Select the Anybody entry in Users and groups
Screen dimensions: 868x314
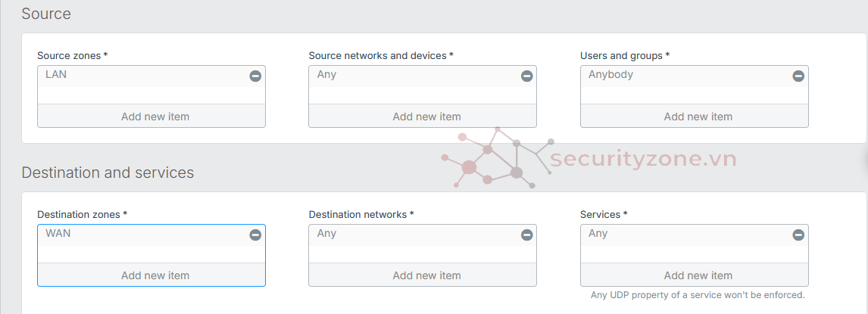610,75
